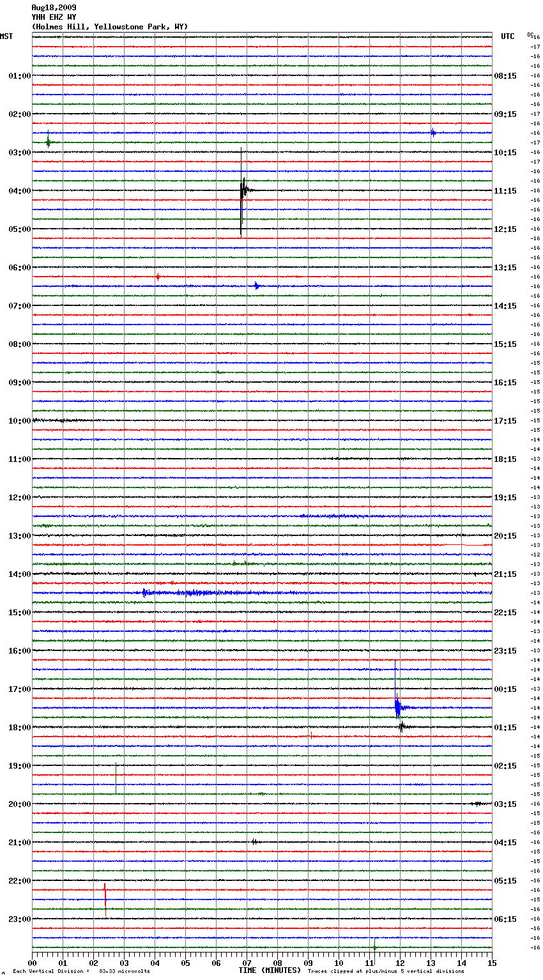Click the 13:15 UTC label

coord(505,268)
